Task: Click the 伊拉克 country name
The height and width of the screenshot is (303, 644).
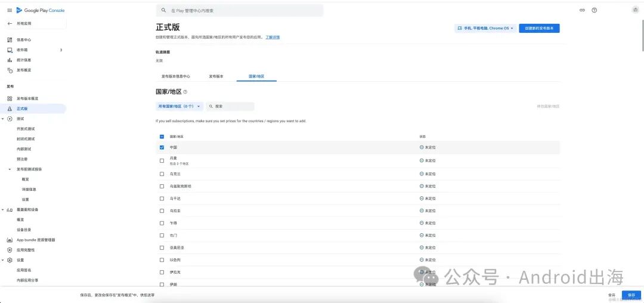Action: (175, 272)
